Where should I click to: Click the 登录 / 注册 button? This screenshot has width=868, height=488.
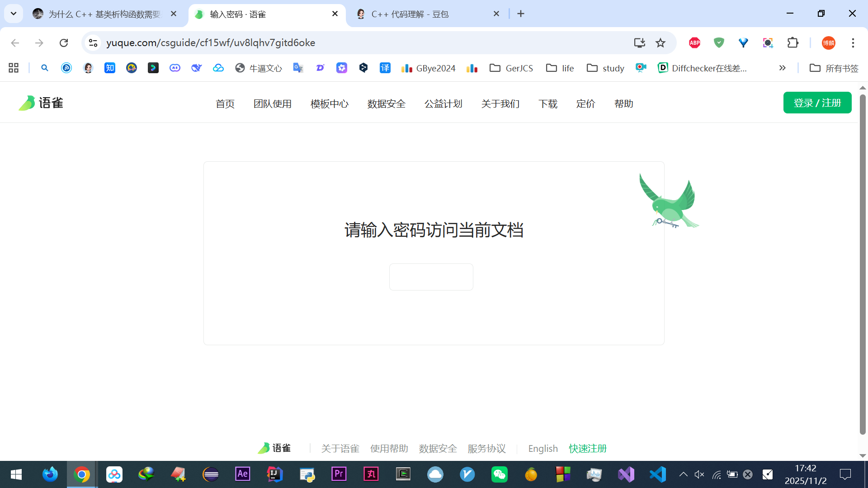tap(817, 103)
